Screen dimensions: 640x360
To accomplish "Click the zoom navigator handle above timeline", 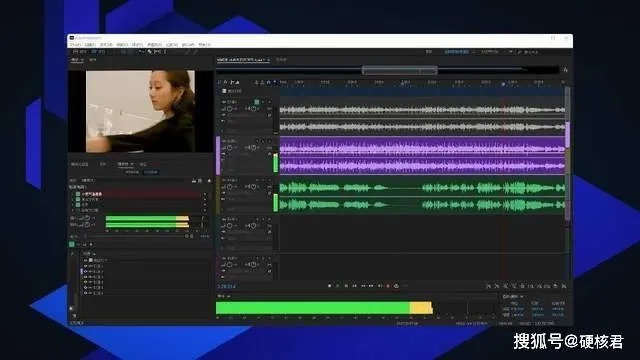I will tap(400, 70).
